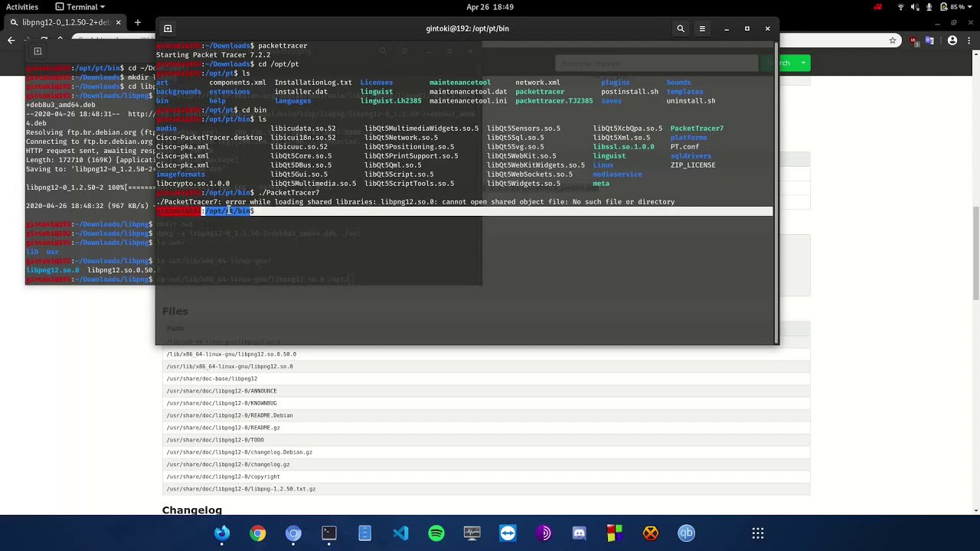
Task: Open the Files manager from the dock
Action: click(x=364, y=533)
